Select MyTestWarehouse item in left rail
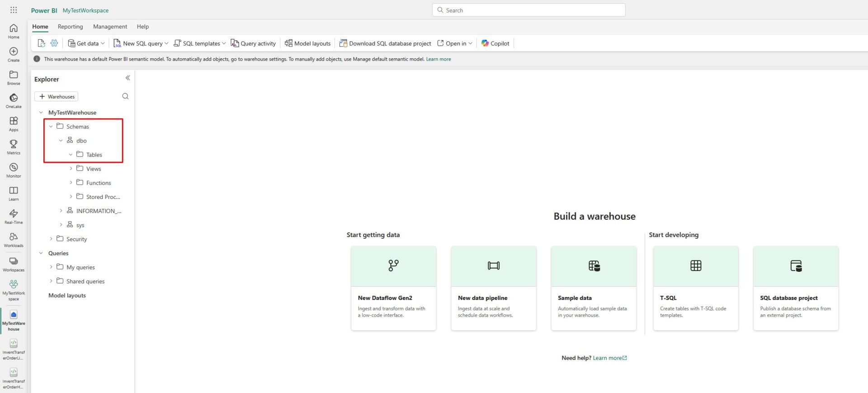Image resolution: width=868 pixels, height=393 pixels. (14, 321)
